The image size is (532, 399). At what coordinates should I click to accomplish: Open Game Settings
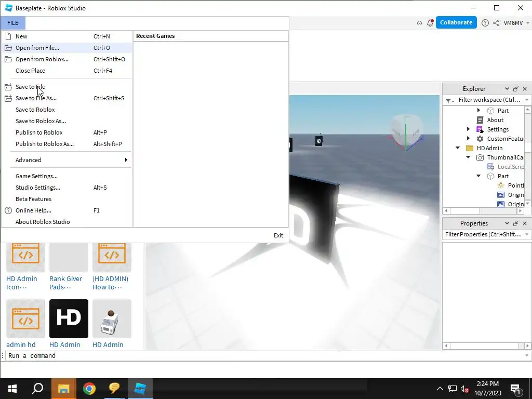click(66, 176)
